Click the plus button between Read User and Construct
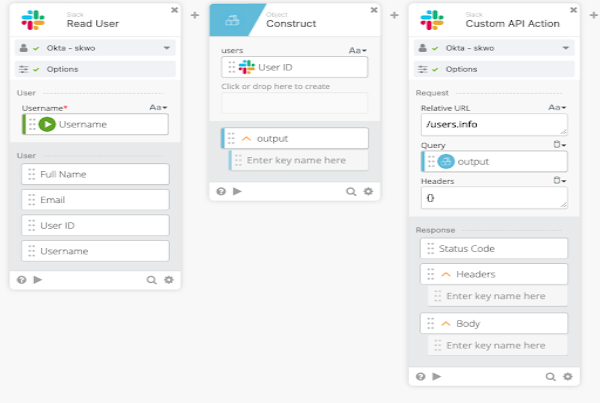The image size is (600, 403). pos(195,16)
